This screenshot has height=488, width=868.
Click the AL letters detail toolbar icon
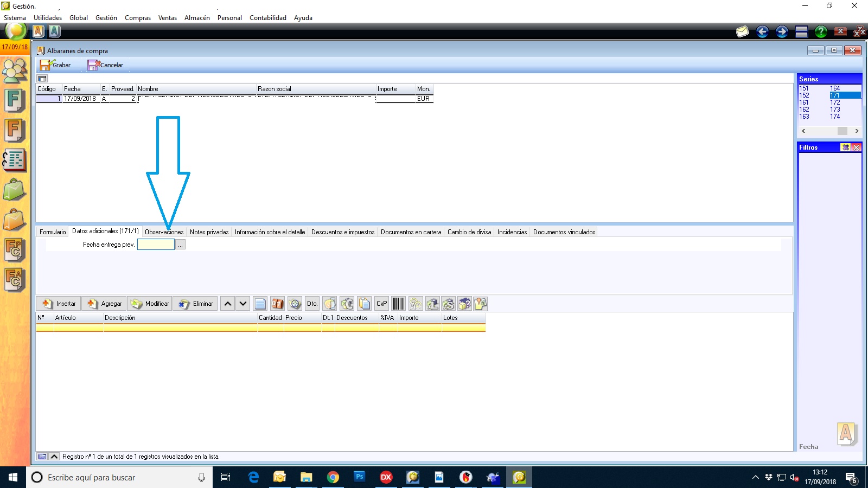pyautogui.click(x=432, y=304)
